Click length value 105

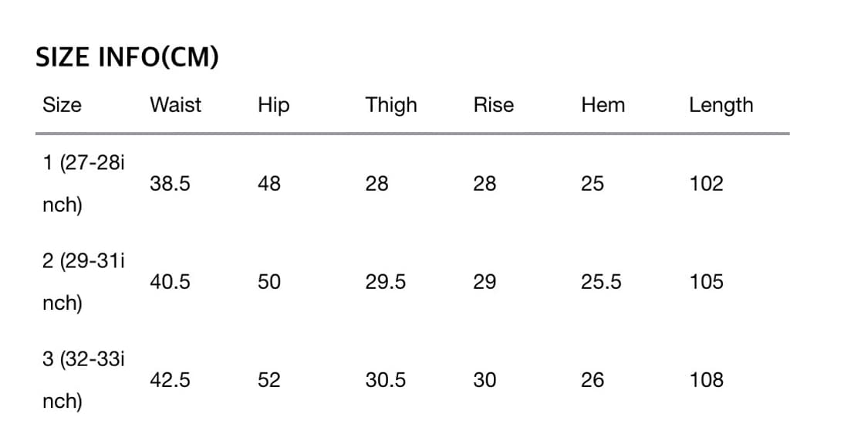706,282
